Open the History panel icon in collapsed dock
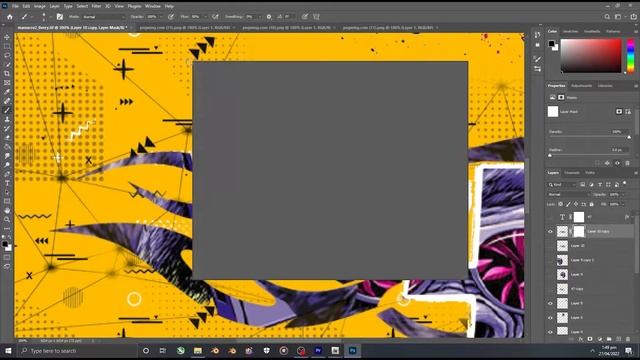This screenshot has width=640, height=360. pyautogui.click(x=537, y=35)
